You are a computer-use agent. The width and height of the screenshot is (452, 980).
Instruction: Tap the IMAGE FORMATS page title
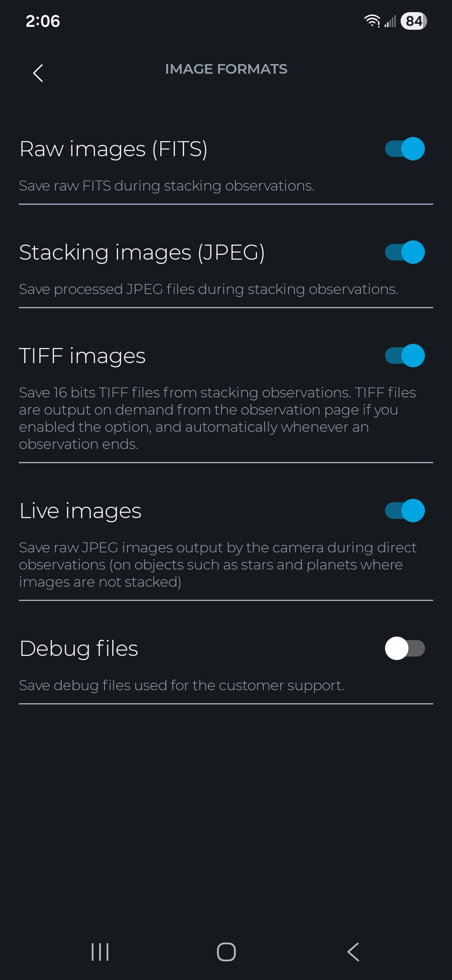click(x=226, y=69)
